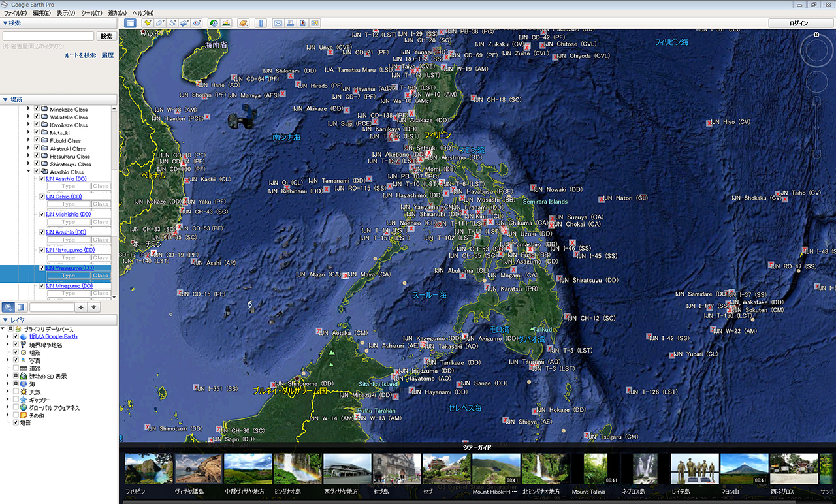Open the 新しい Google Earth link

pos(53,337)
